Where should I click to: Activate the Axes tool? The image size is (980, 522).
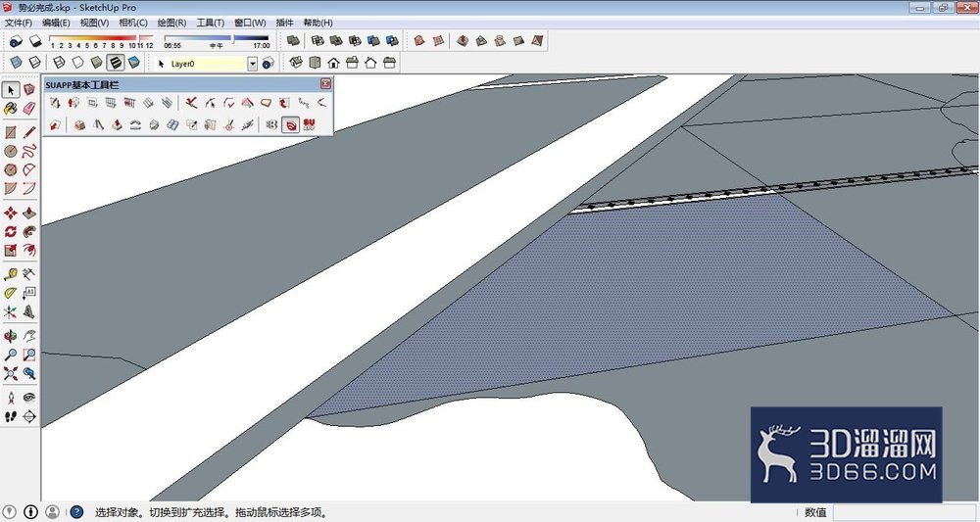pos(11,311)
